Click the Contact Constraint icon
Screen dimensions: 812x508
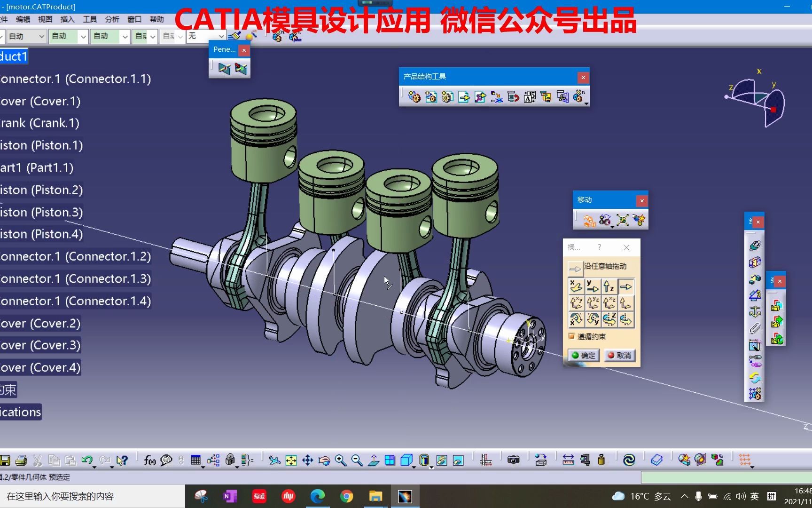click(755, 262)
